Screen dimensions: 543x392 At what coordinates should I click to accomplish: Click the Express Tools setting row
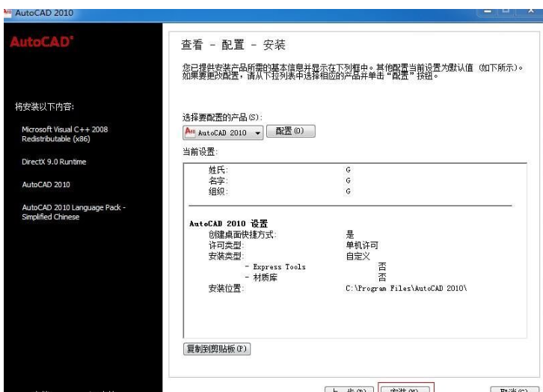coord(316,266)
